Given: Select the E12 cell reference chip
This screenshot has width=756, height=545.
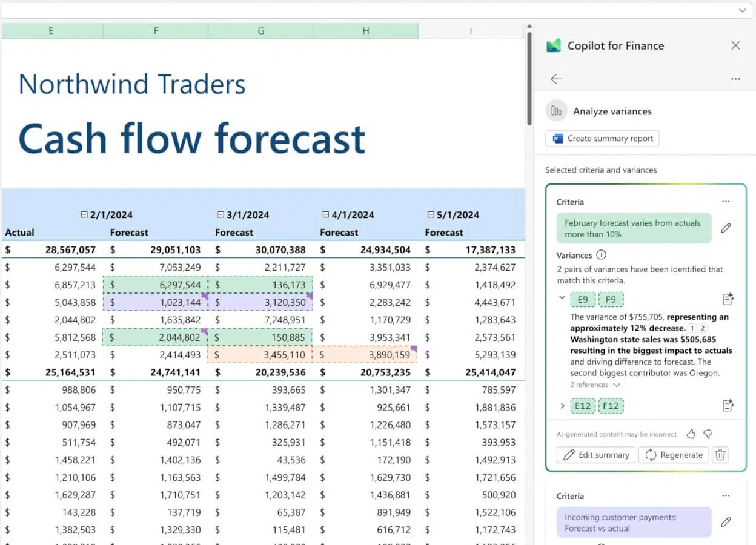Looking at the screenshot, I should tap(583, 406).
